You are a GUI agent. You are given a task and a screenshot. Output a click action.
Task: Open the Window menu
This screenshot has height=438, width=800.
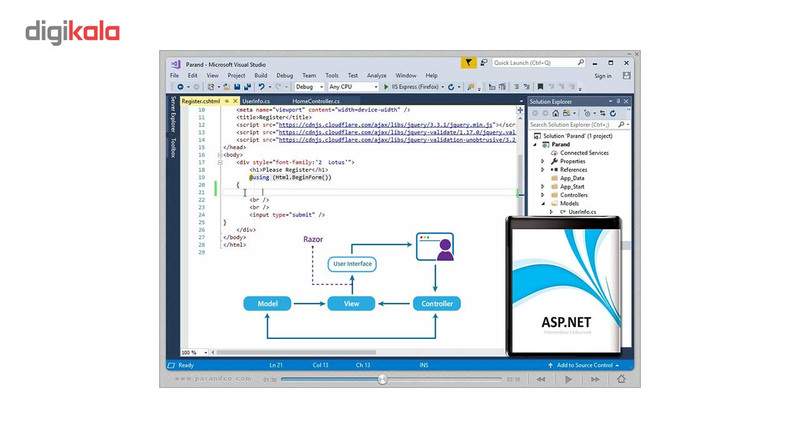point(406,76)
